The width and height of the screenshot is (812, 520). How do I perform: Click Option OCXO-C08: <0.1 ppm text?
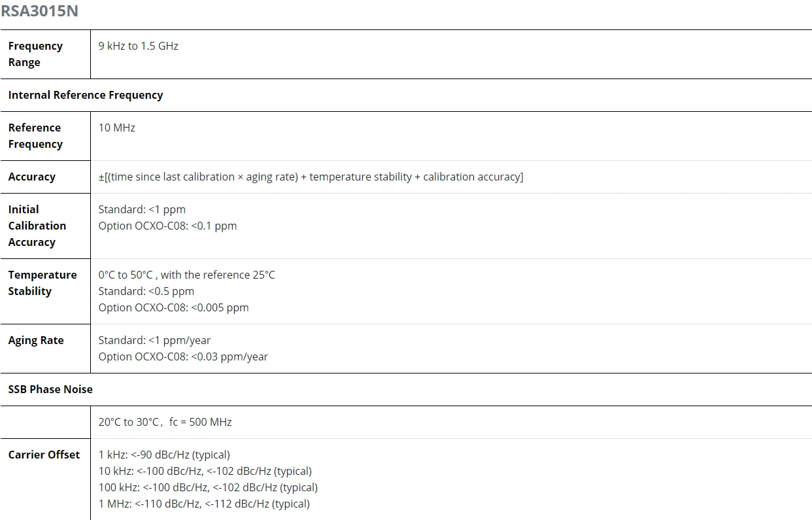point(167,226)
